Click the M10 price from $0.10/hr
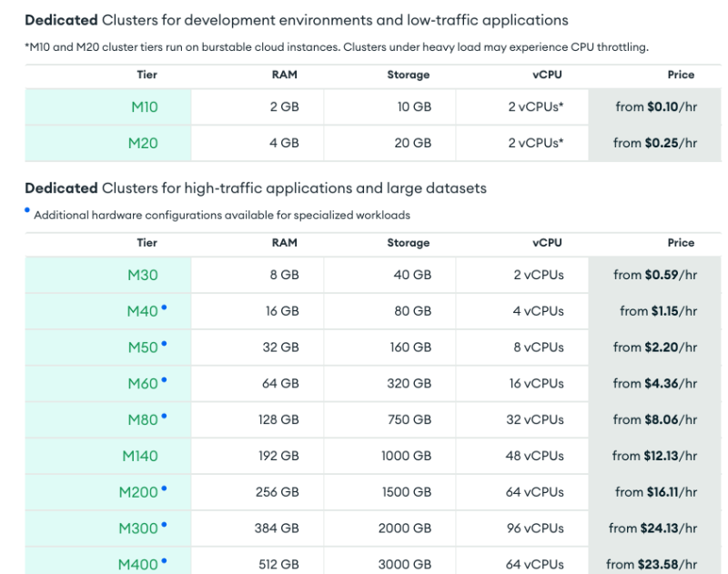 point(655,107)
